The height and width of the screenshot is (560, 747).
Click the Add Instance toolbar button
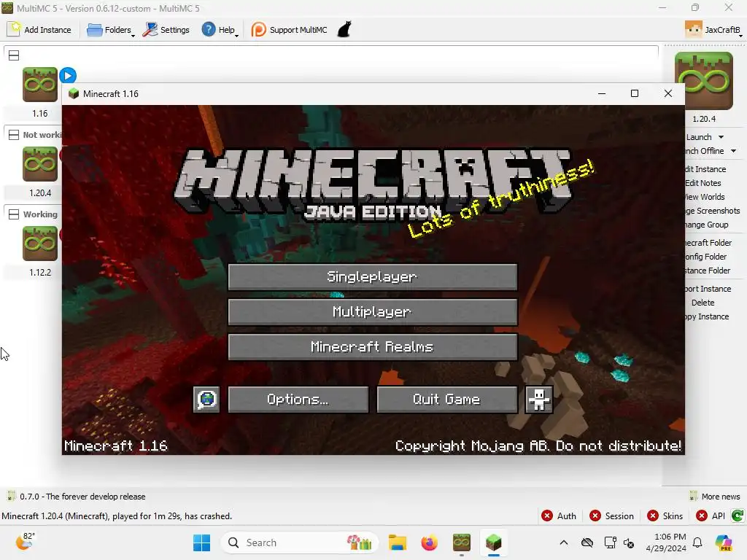(x=39, y=29)
